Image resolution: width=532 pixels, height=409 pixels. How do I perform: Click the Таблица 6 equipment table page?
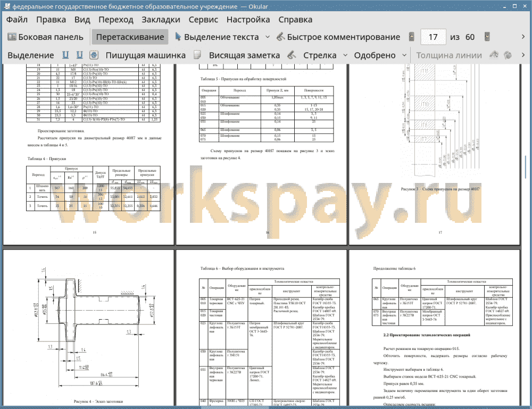[261, 328]
